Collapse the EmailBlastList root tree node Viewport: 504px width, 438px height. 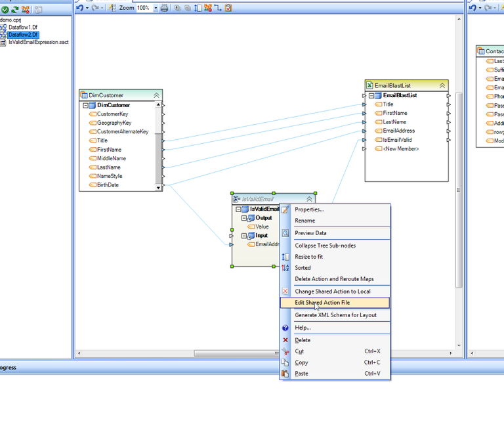371,95
